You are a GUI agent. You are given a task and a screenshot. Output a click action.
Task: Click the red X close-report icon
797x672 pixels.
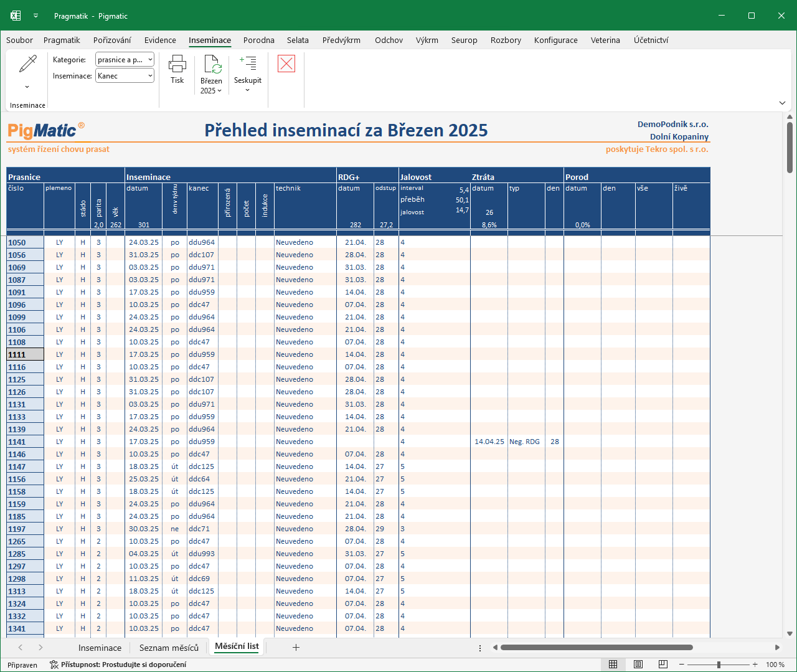[286, 63]
